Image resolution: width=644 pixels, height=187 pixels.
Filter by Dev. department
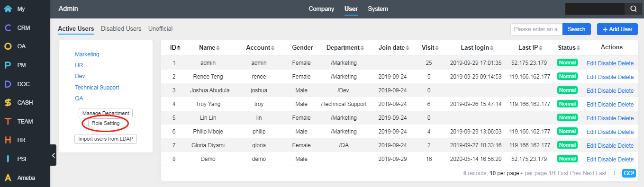click(81, 76)
